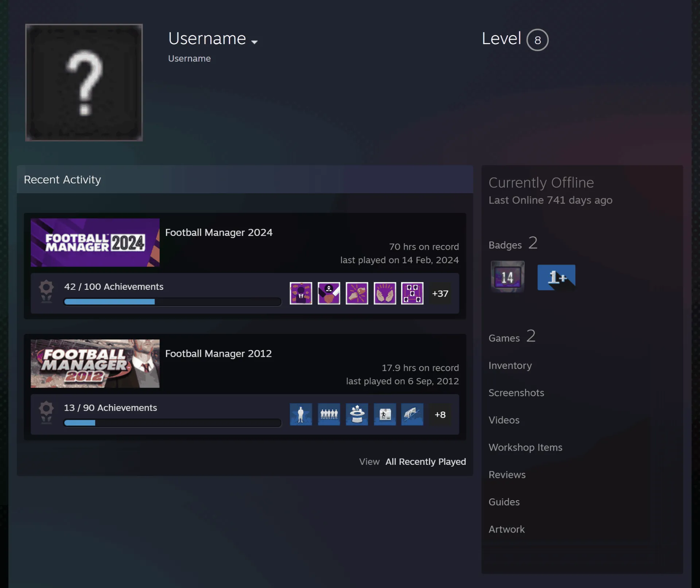Screen dimensions: 700x588
Task: Click the FM 2024 tactics formation achievement icon
Action: (x=412, y=293)
